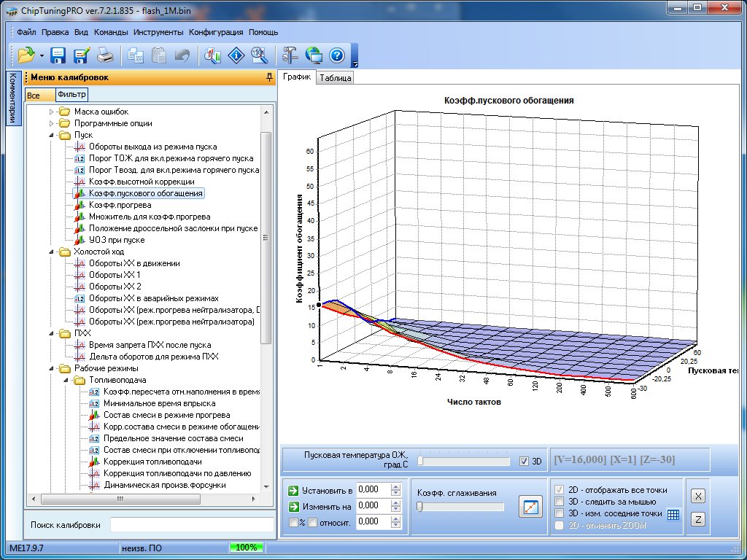Toggle the 3D checkbox

pos(524,461)
